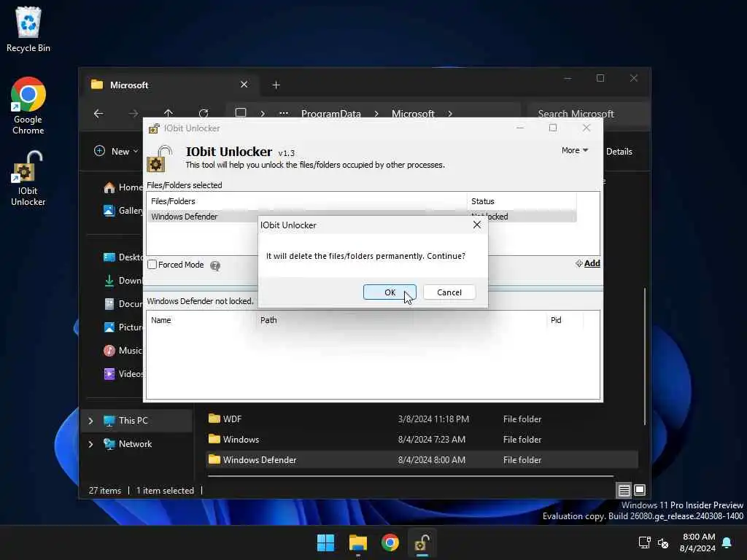Viewport: 747px width, 560px height.
Task: Select Windows Defender row in Files/Folders list
Action: (362, 216)
